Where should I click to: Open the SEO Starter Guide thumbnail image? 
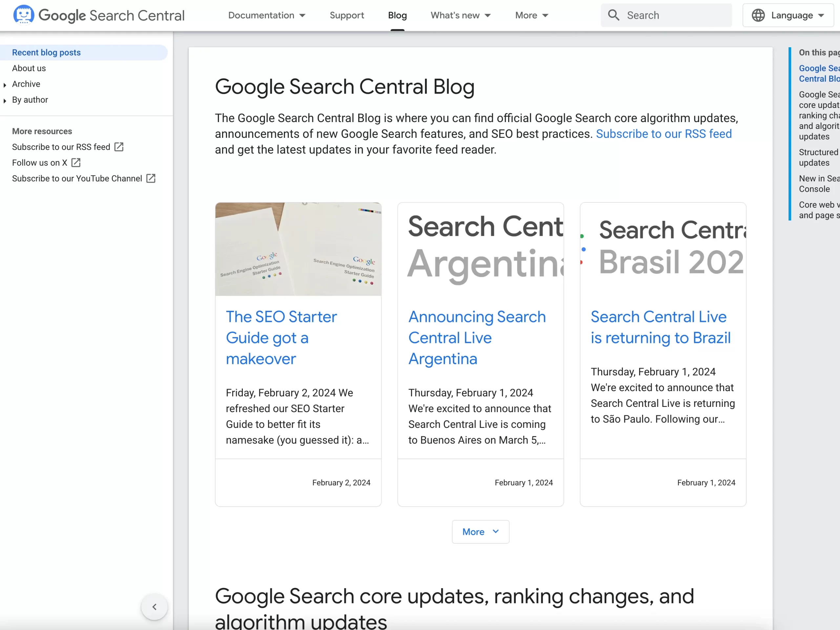click(298, 249)
